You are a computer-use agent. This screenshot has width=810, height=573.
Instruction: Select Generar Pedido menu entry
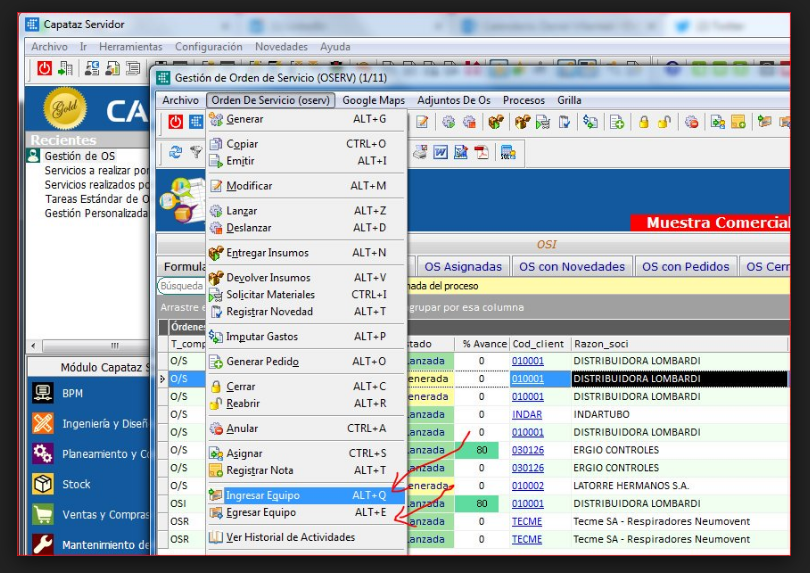(306, 361)
